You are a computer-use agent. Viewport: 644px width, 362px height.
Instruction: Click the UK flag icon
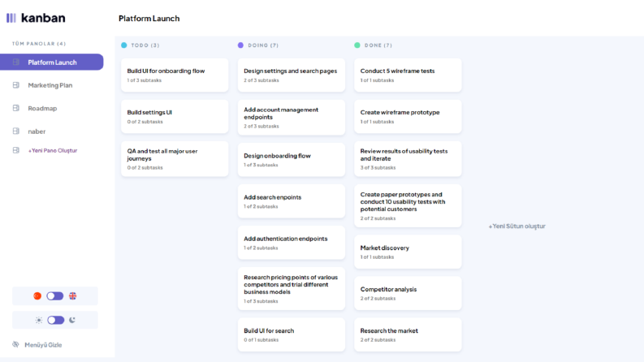(x=73, y=296)
